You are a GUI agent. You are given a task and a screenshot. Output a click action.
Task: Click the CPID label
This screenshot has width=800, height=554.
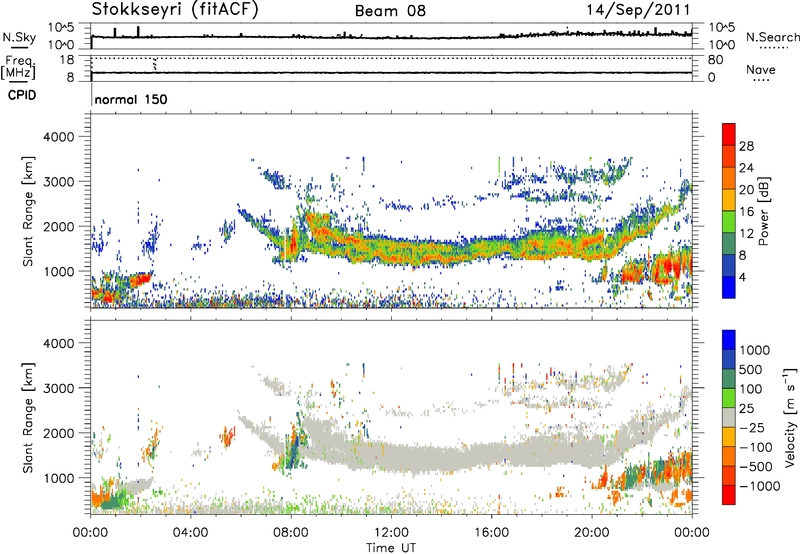coord(22,95)
